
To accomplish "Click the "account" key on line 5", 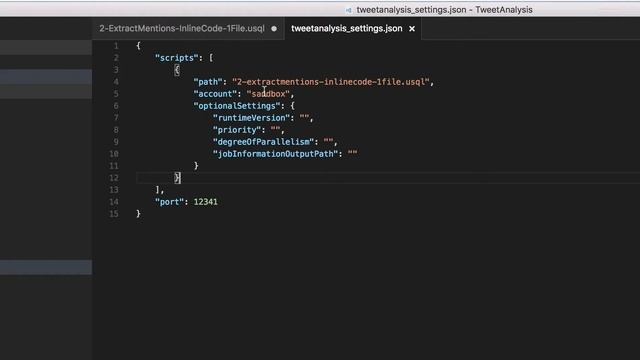I will pos(215,94).
